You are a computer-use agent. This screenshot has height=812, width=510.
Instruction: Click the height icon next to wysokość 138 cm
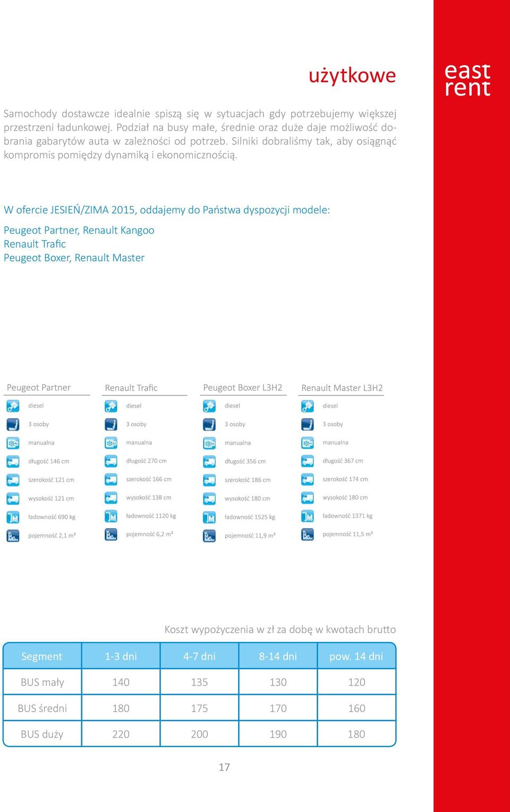pos(111,498)
